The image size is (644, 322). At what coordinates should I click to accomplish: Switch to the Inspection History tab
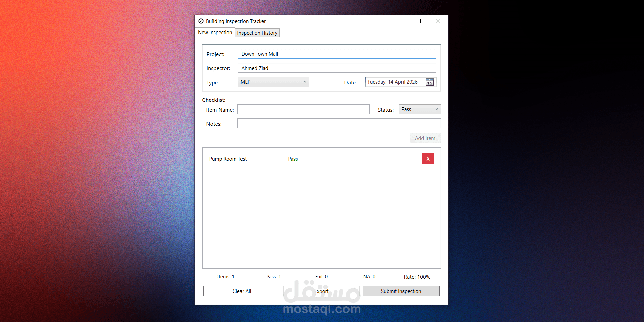pyautogui.click(x=257, y=33)
